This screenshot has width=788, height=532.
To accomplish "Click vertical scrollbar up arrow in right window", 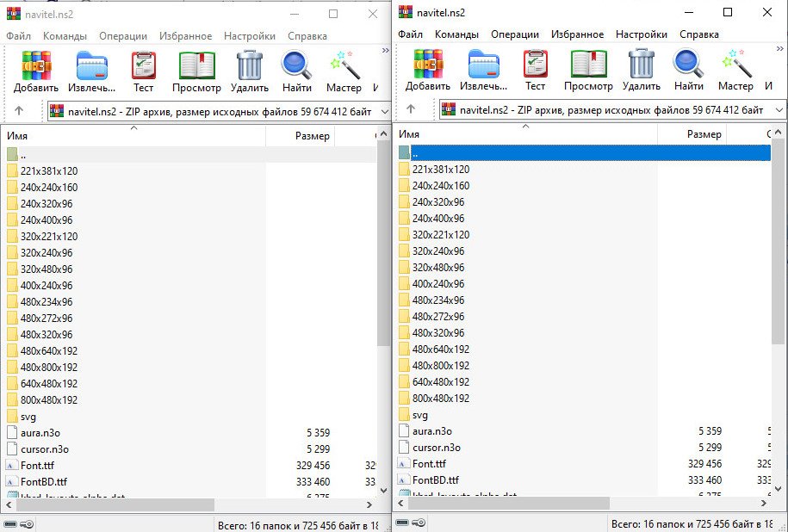I will (x=778, y=133).
